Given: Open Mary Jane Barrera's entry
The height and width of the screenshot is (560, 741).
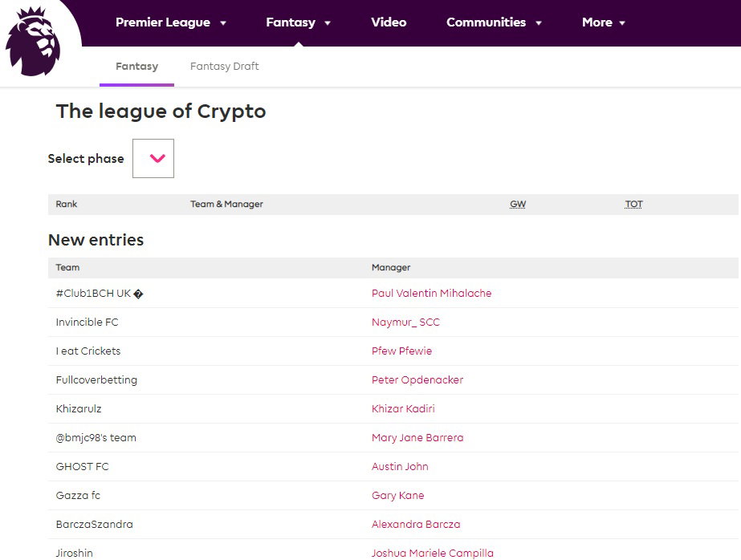Looking at the screenshot, I should point(417,437).
